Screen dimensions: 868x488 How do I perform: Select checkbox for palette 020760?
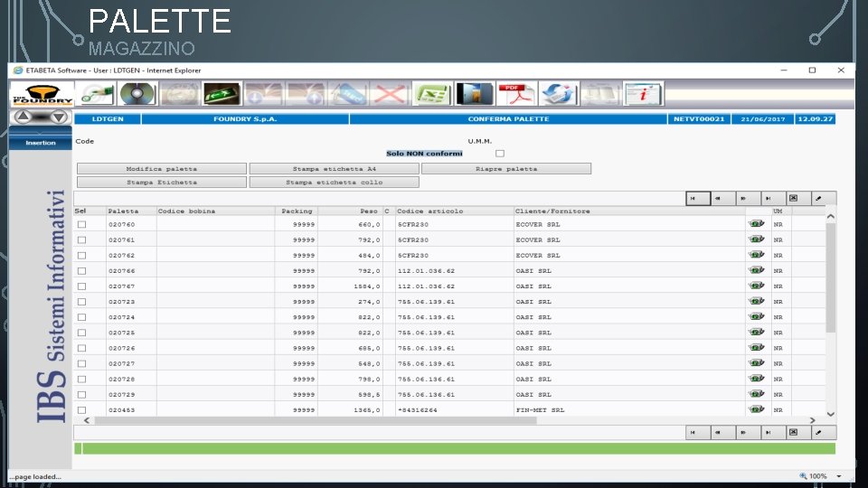click(82, 225)
